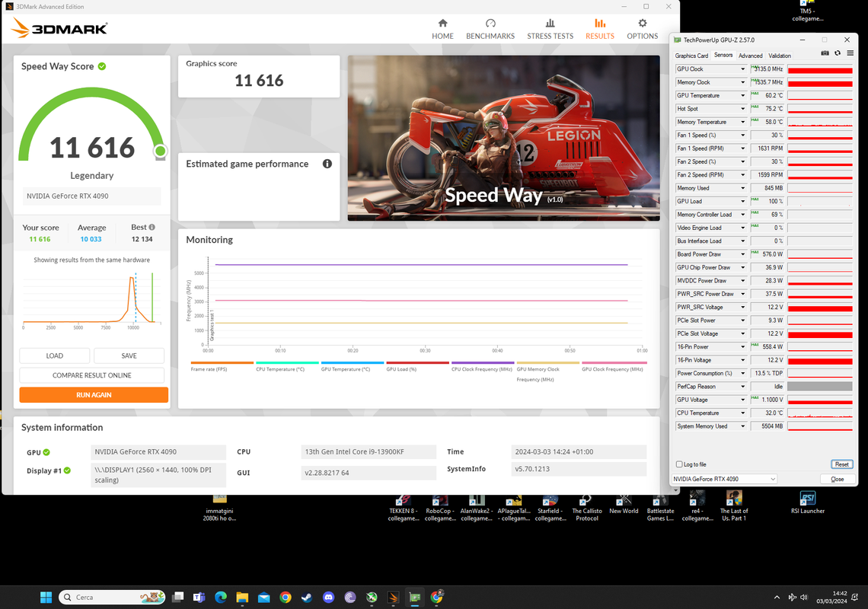Switch to 3DMark via its taskbar icon
The width and height of the screenshot is (868, 609).
pos(394,597)
